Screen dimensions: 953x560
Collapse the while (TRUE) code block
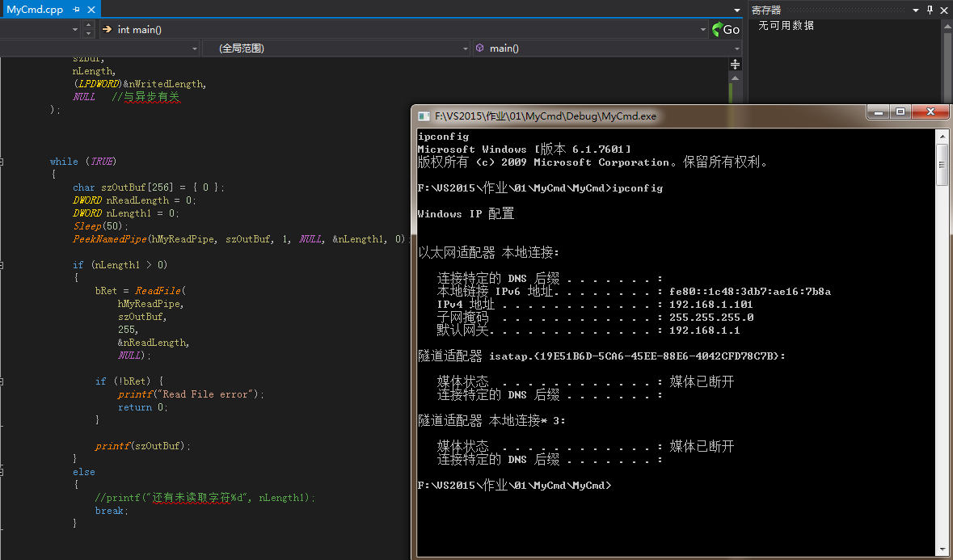(x=2, y=162)
